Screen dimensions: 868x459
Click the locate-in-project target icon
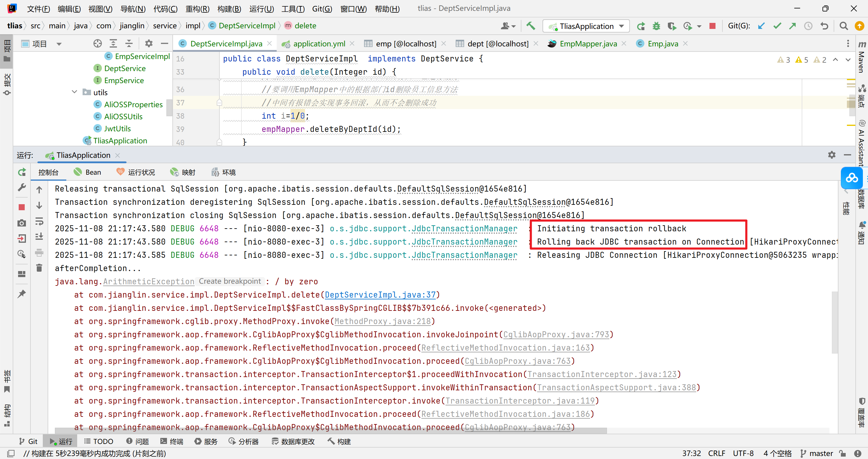click(97, 43)
